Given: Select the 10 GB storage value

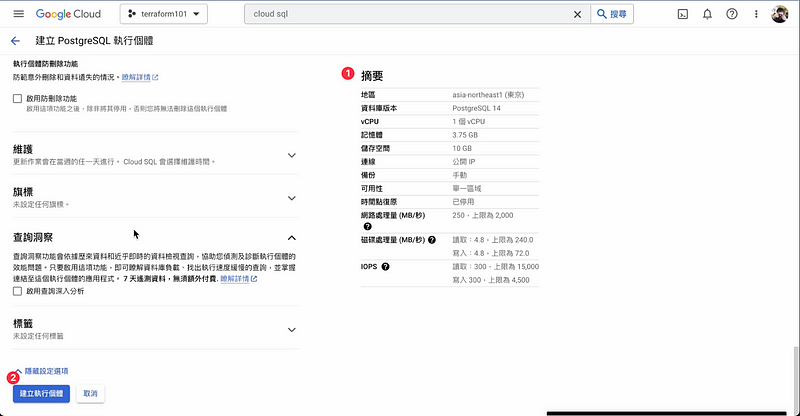Looking at the screenshot, I should click(462, 149).
